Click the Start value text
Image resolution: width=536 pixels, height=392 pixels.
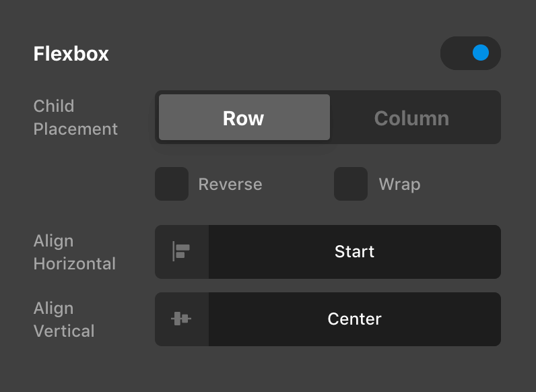(x=354, y=252)
